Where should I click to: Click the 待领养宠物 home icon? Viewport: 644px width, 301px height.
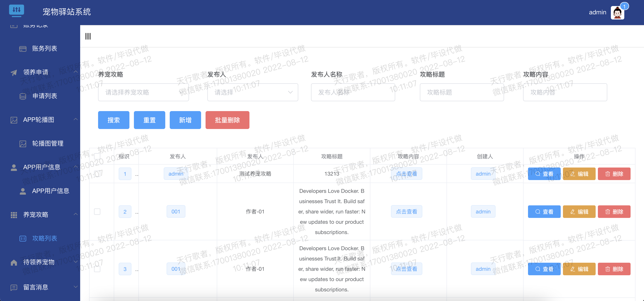click(x=13, y=262)
